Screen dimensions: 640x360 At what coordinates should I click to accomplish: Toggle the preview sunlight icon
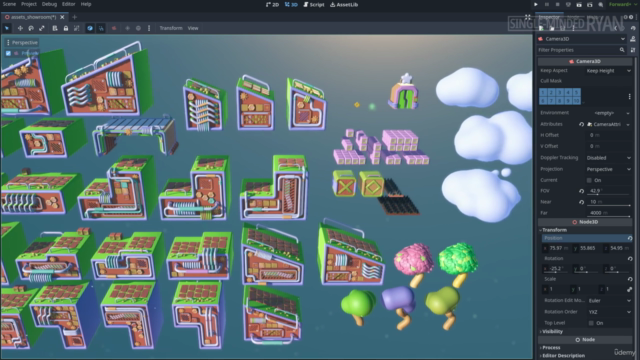[x=127, y=28]
